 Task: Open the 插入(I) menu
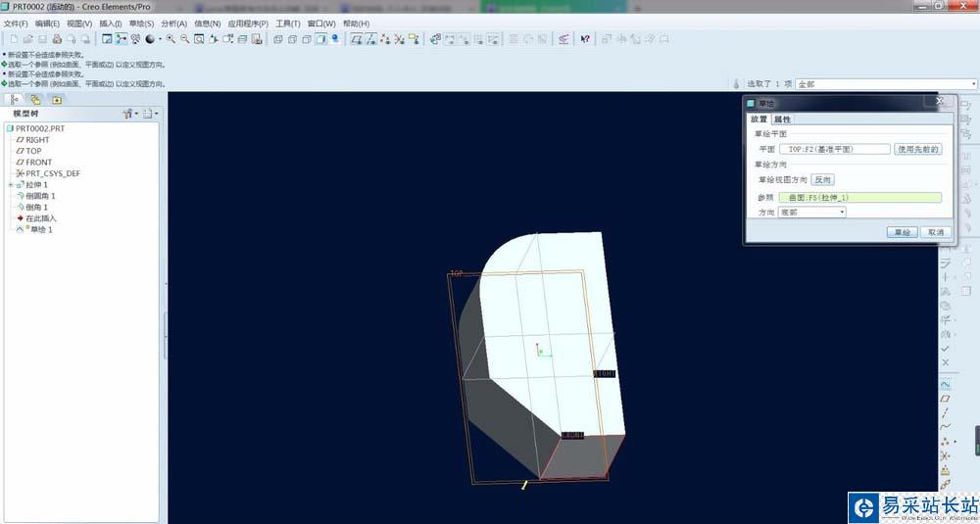pos(111,24)
